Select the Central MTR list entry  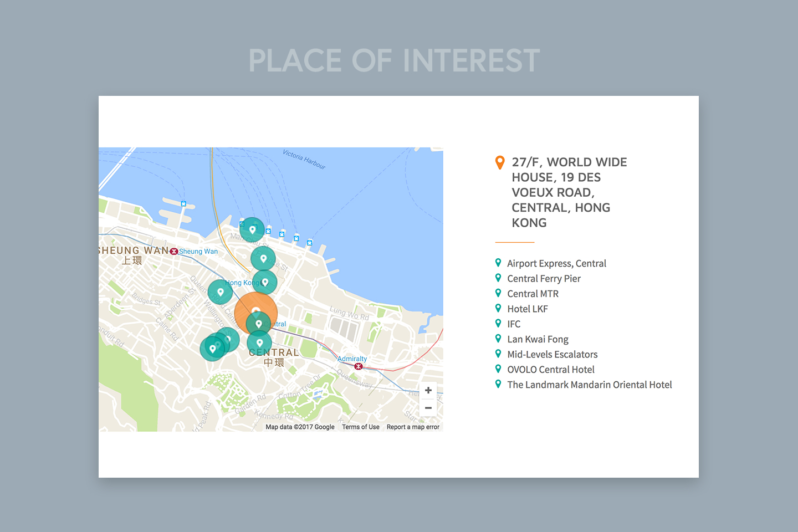coord(533,294)
